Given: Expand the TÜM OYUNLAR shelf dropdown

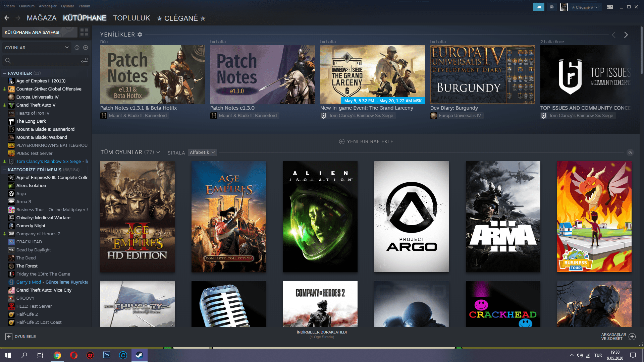Looking at the screenshot, I should pyautogui.click(x=158, y=153).
